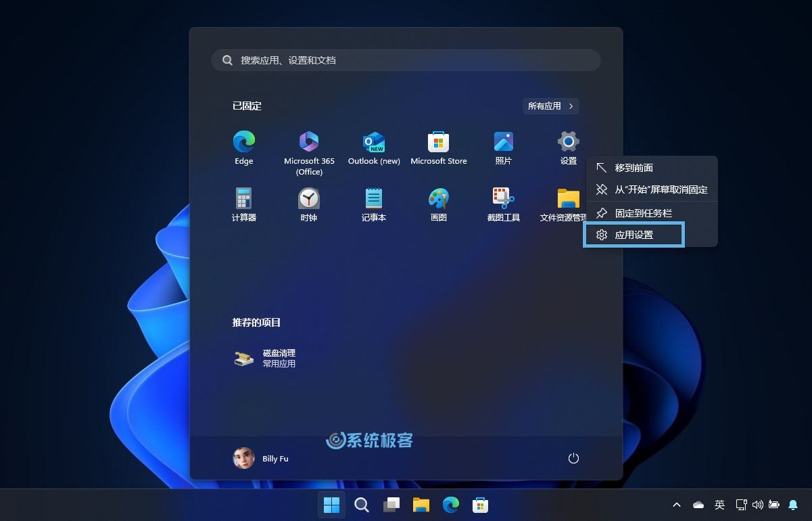The width and height of the screenshot is (812, 521).
Task: Launch 记事本 notepad app
Action: [x=374, y=204]
